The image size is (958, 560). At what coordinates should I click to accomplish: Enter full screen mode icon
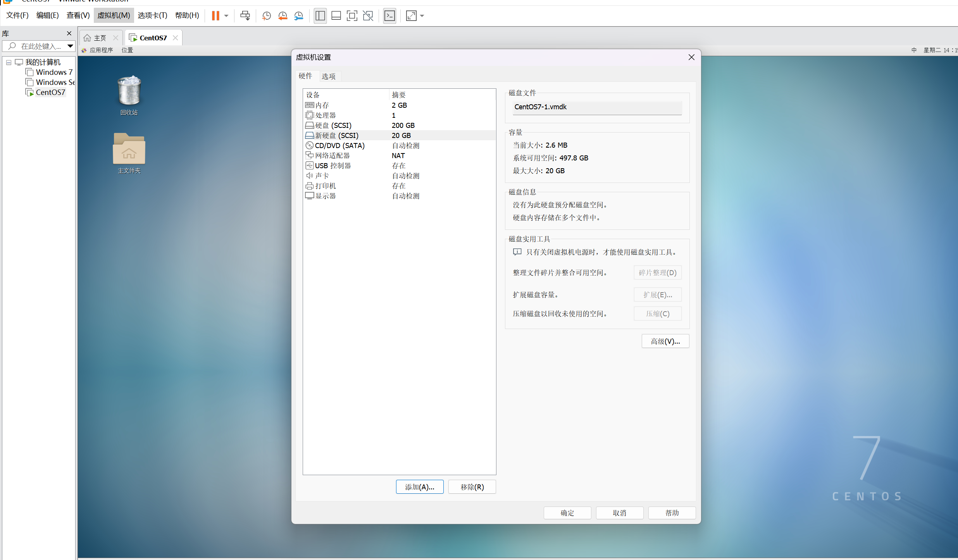[352, 16]
